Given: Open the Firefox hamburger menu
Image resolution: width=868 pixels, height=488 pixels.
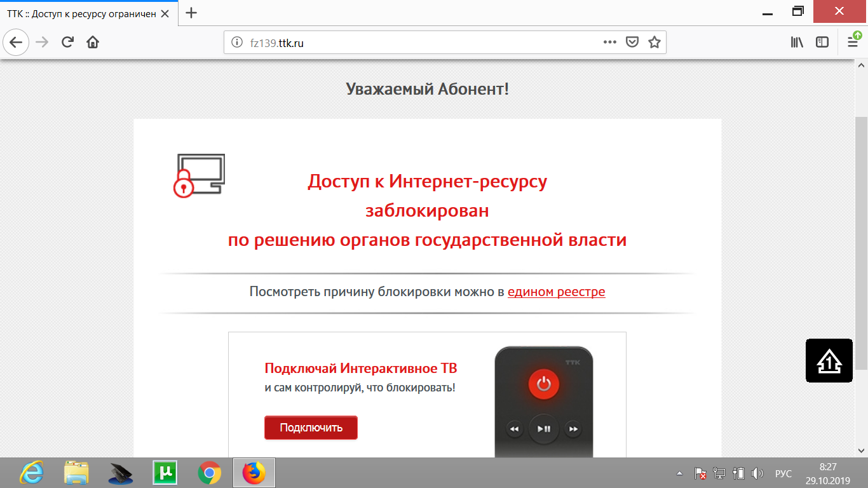Looking at the screenshot, I should (853, 41).
